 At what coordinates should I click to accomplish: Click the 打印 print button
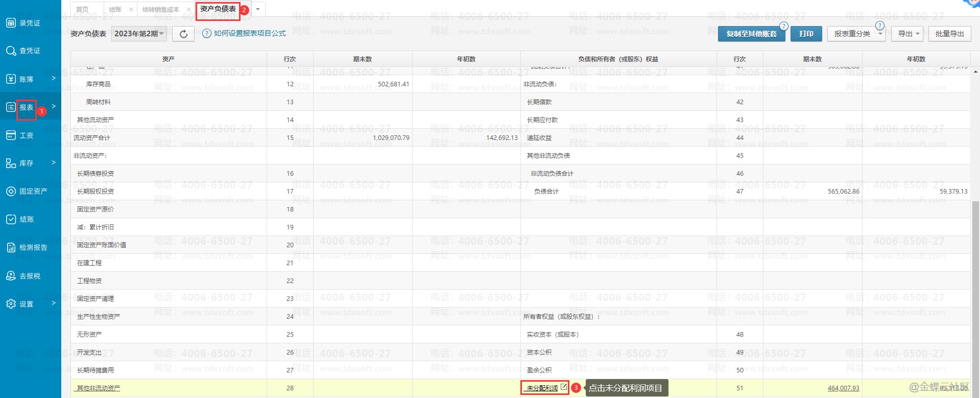click(x=806, y=34)
